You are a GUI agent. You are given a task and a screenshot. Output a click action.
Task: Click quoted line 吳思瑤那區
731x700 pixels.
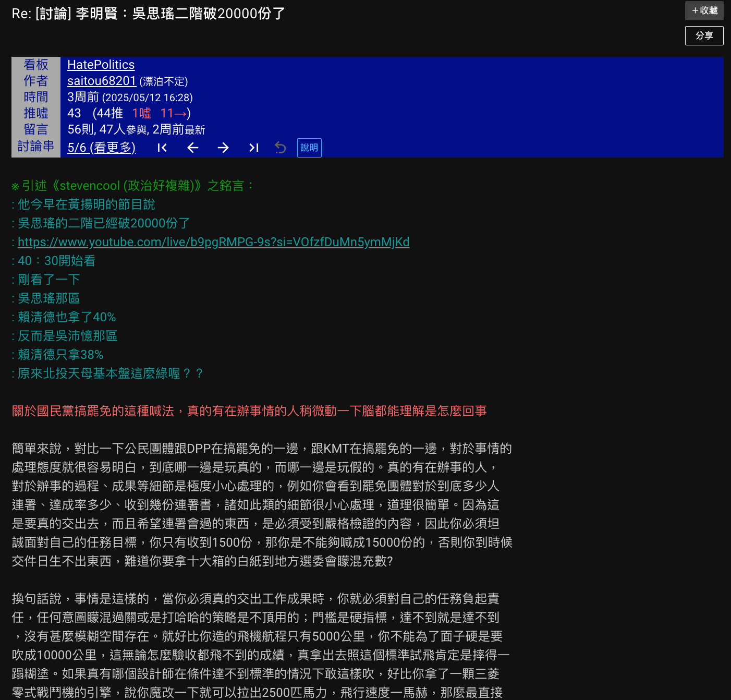pyautogui.click(x=46, y=298)
